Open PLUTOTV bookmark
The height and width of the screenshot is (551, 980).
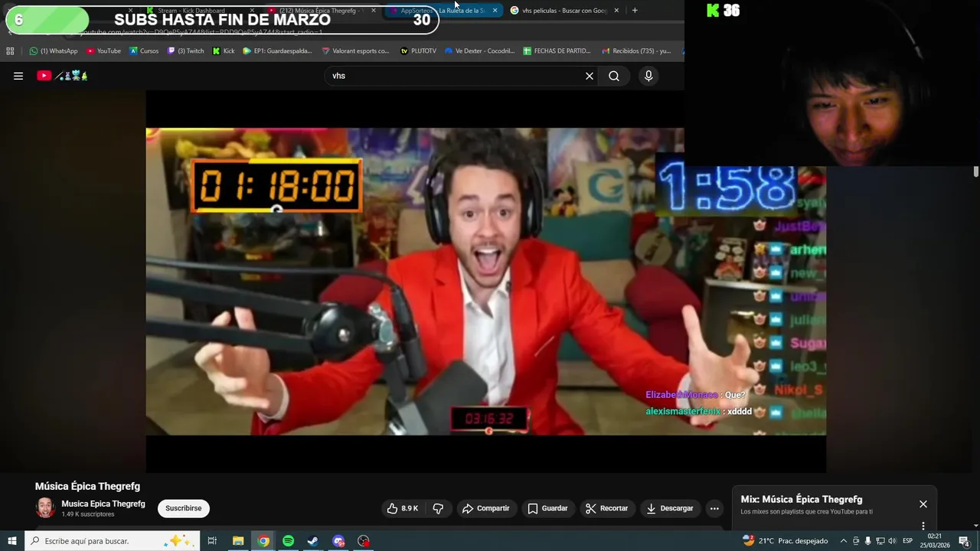click(x=419, y=51)
